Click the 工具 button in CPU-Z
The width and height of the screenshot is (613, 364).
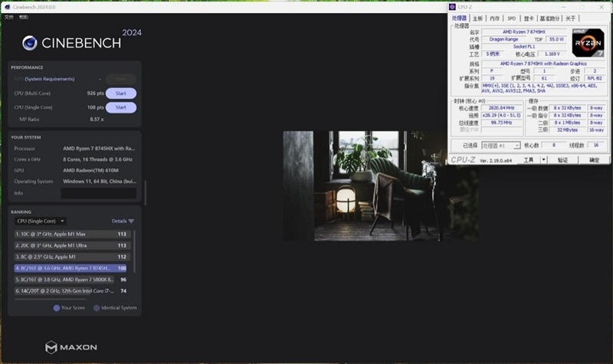pyautogui.click(x=529, y=160)
